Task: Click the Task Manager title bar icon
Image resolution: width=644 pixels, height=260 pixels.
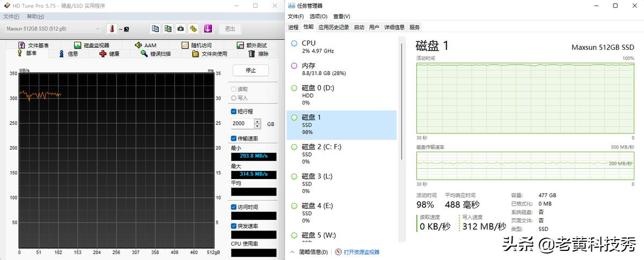Action: click(x=291, y=5)
